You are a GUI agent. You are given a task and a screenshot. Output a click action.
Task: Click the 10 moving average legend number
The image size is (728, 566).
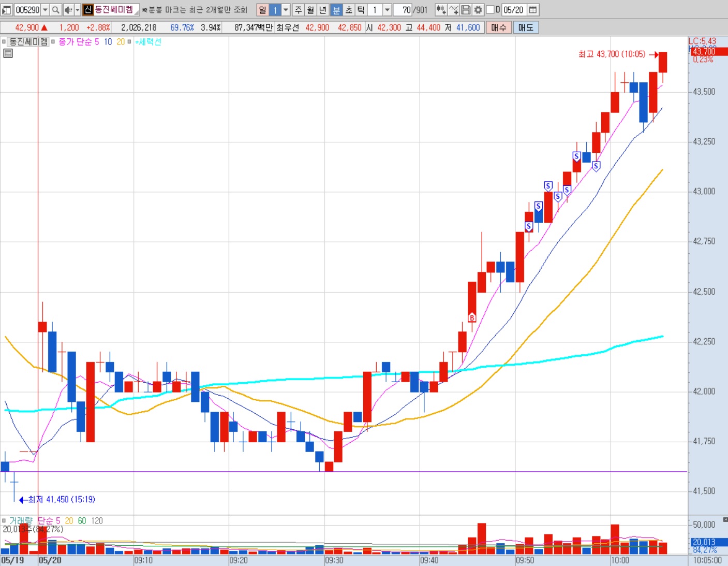(x=108, y=42)
